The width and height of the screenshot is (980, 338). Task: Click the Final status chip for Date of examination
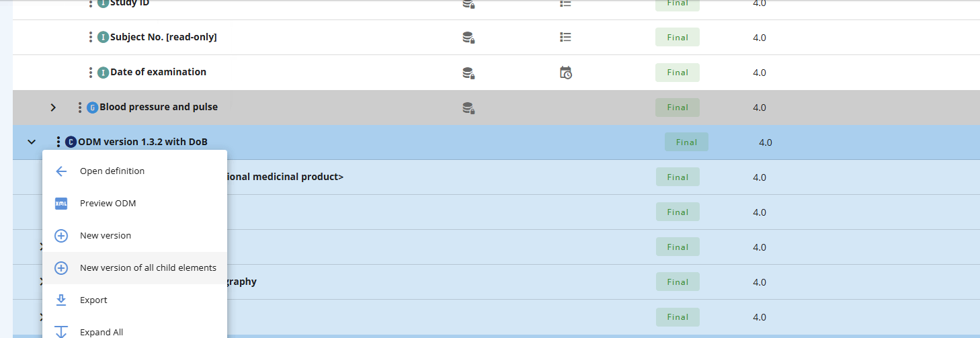click(x=677, y=73)
